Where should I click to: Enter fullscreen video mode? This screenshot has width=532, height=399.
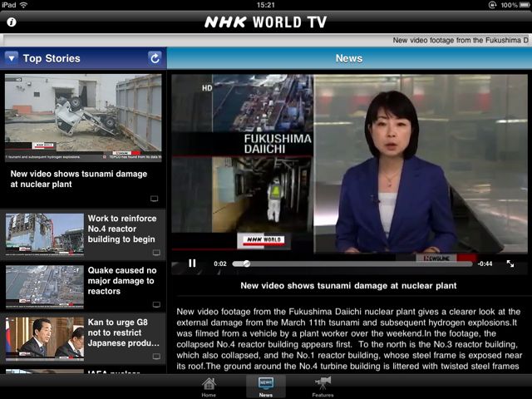coord(510,264)
